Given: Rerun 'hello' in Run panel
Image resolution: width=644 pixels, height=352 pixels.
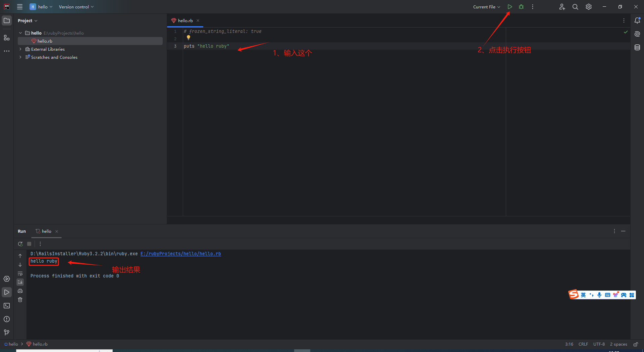Looking at the screenshot, I should 20,244.
